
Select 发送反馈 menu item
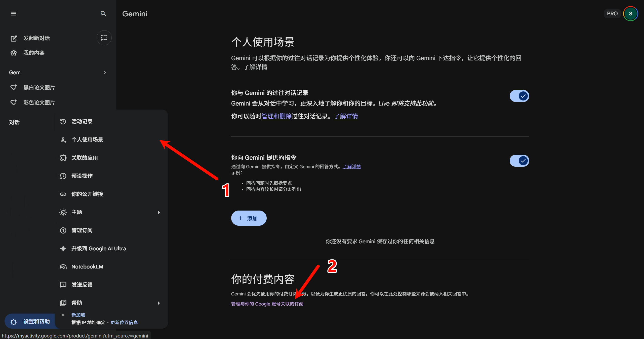111,285
